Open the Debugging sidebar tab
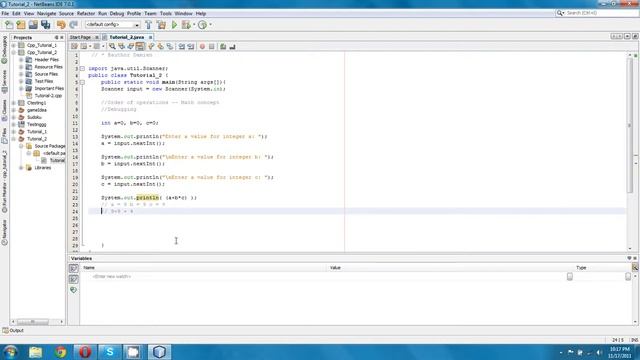Viewport: 640px width, 360px height. pyautogui.click(x=4, y=50)
